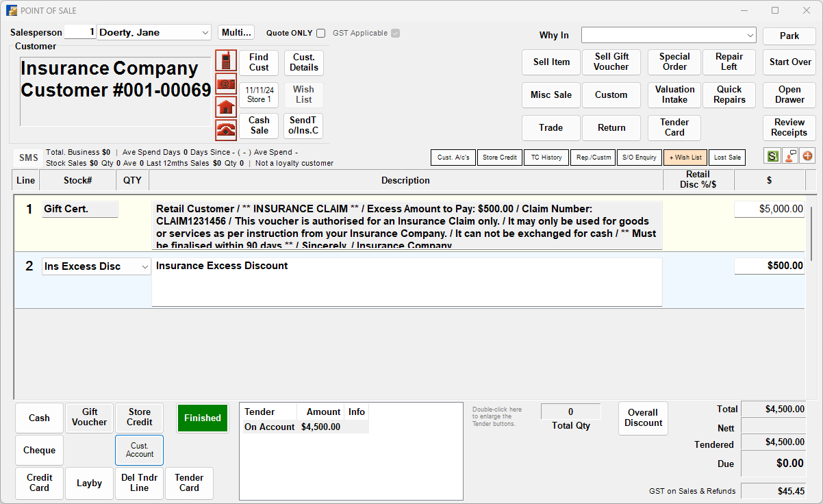Expand the Ins Excess Disc line dropdown

pyautogui.click(x=145, y=266)
